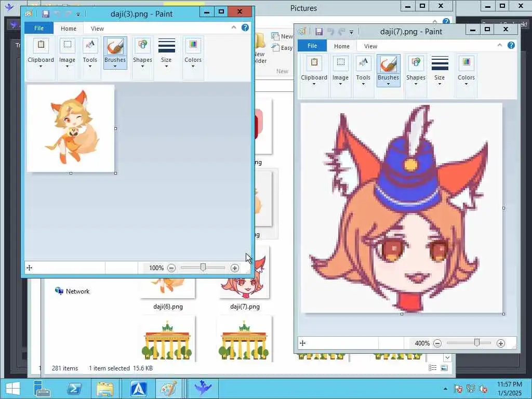Screen dimensions: 532x399
Task: Zoom in button in daji(7).png Paint
Action: tap(500, 343)
